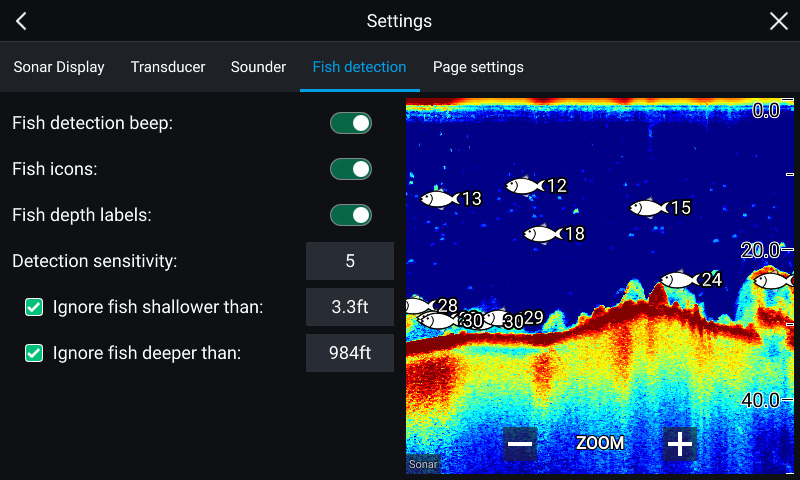Go to the Page settings tab
The image size is (800, 480).
click(478, 67)
